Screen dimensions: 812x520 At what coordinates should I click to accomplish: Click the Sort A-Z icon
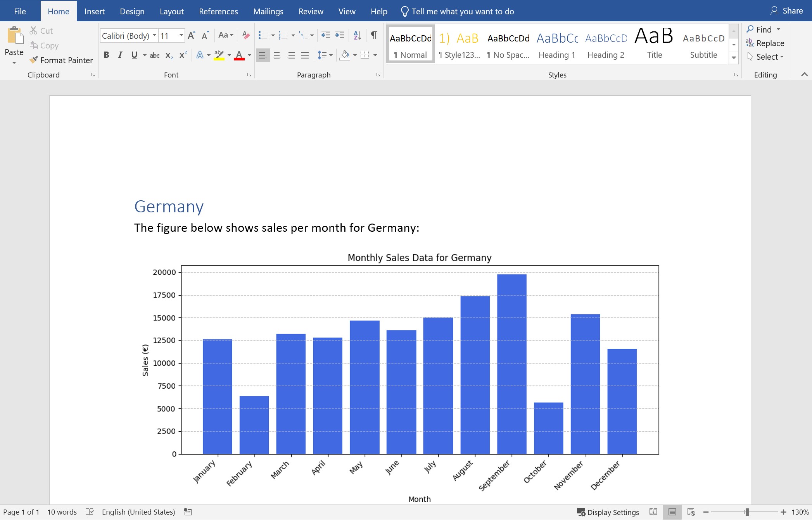(x=357, y=35)
